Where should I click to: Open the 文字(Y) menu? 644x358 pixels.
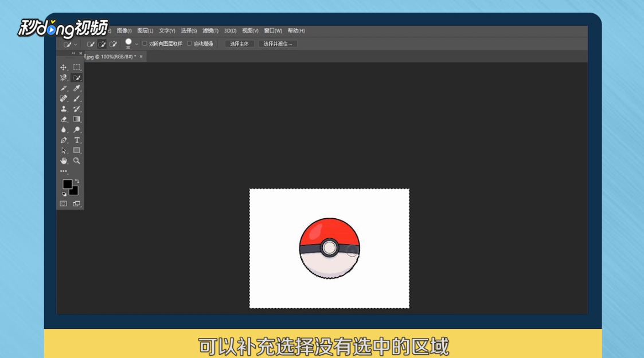tap(167, 31)
